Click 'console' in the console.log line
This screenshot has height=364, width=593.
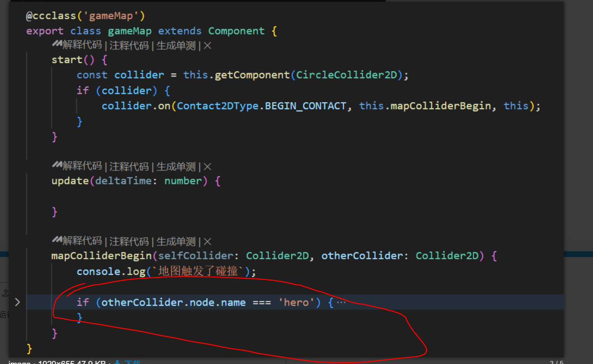[98, 271]
